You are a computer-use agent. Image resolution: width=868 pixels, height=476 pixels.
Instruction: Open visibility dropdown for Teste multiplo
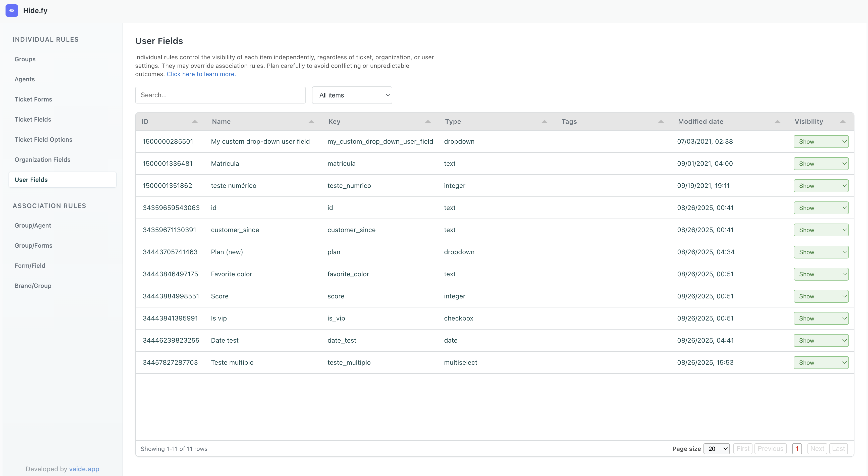[x=821, y=363]
